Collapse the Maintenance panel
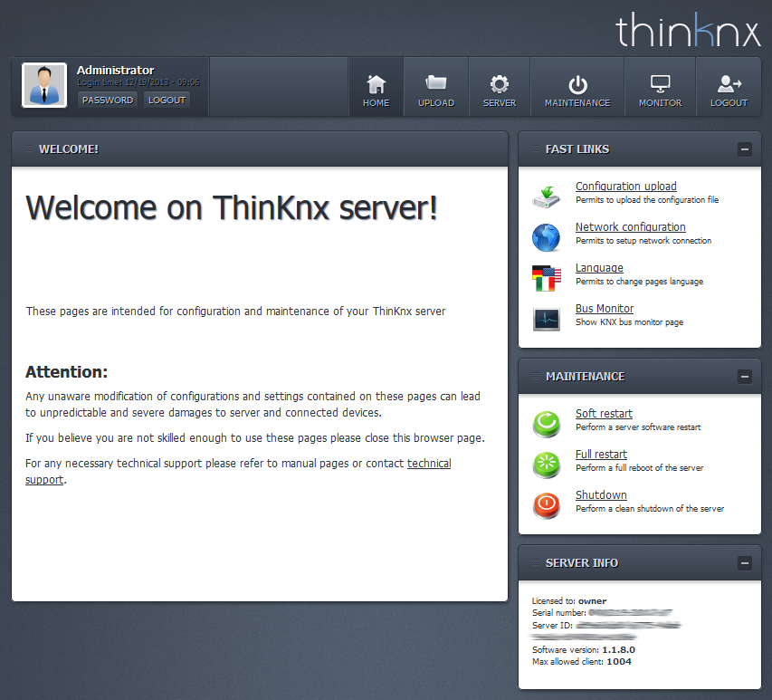 click(x=745, y=377)
